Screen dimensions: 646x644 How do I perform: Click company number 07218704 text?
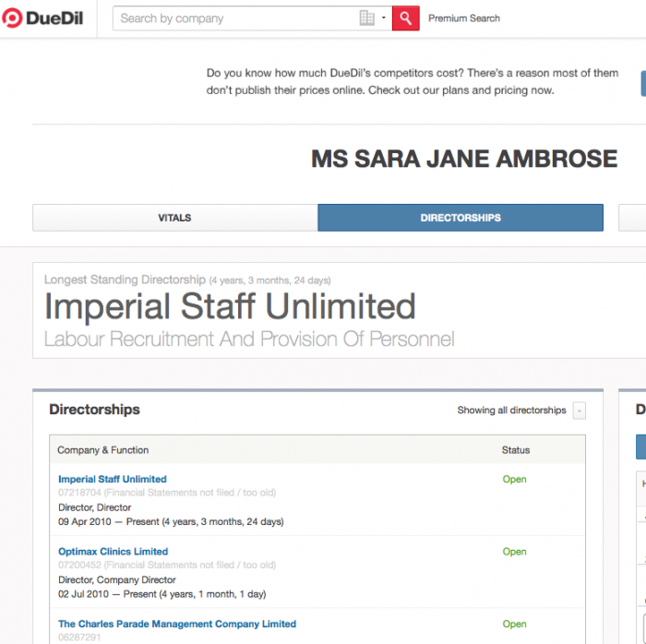click(79, 493)
